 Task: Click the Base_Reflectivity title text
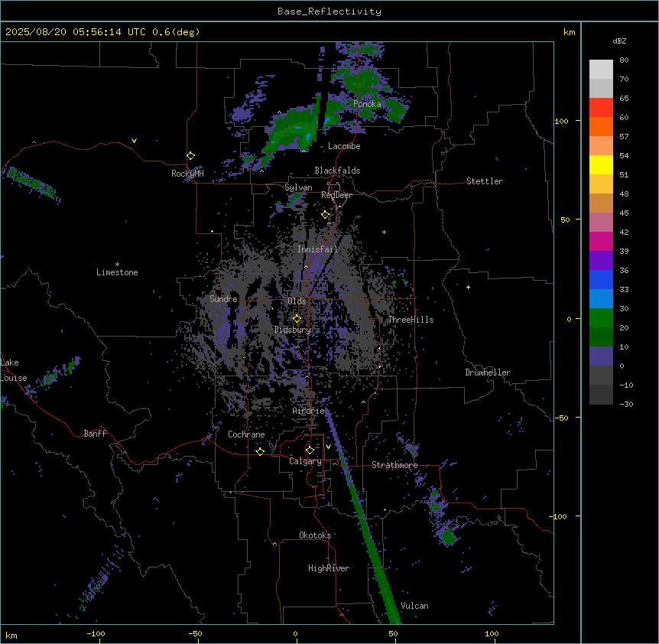[329, 11]
